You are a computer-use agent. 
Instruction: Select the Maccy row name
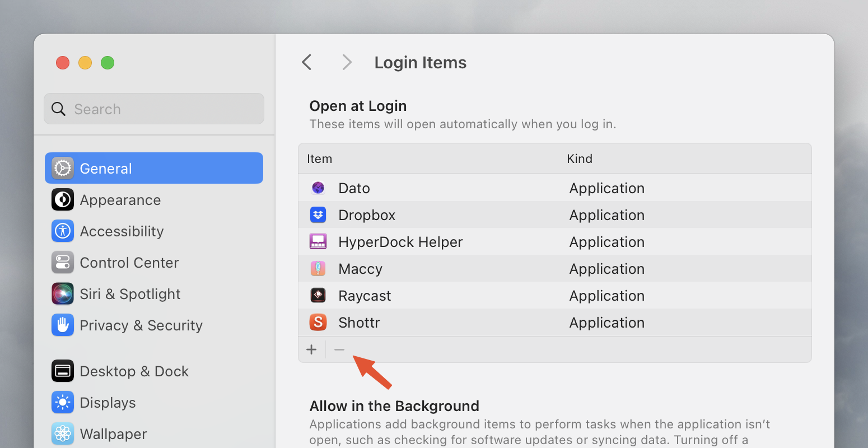coord(361,269)
